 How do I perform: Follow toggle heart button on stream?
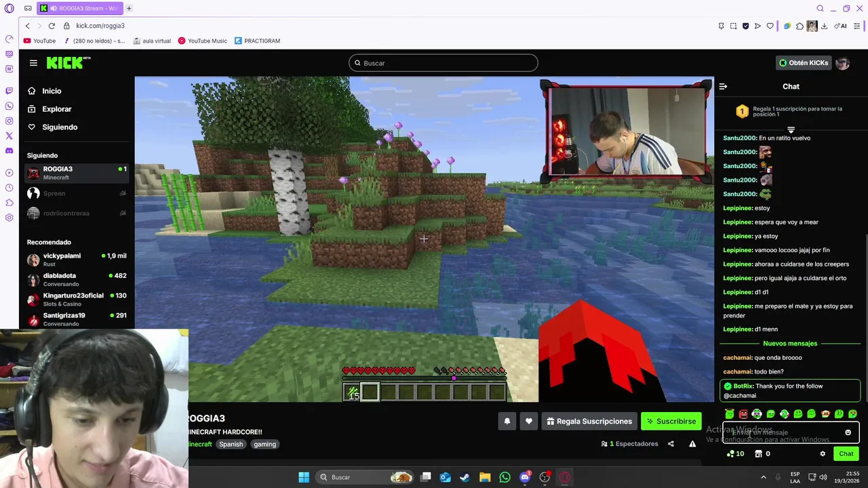528,422
